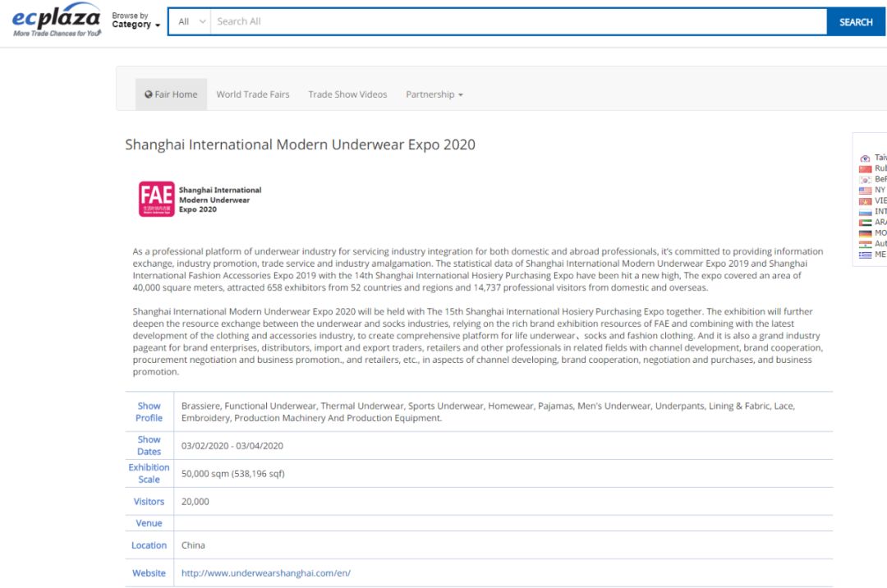The height and width of the screenshot is (588, 887).
Task: Open Trade Show Videos tab
Action: [347, 94]
